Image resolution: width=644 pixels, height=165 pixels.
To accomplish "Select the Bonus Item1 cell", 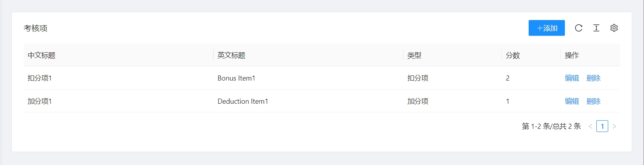I will pyautogui.click(x=236, y=78).
